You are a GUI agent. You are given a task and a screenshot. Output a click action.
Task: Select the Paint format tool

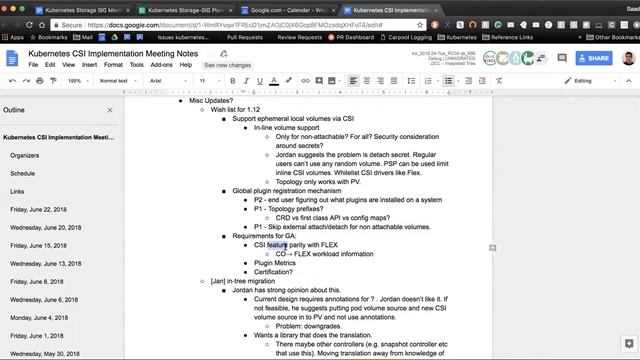click(x=53, y=81)
